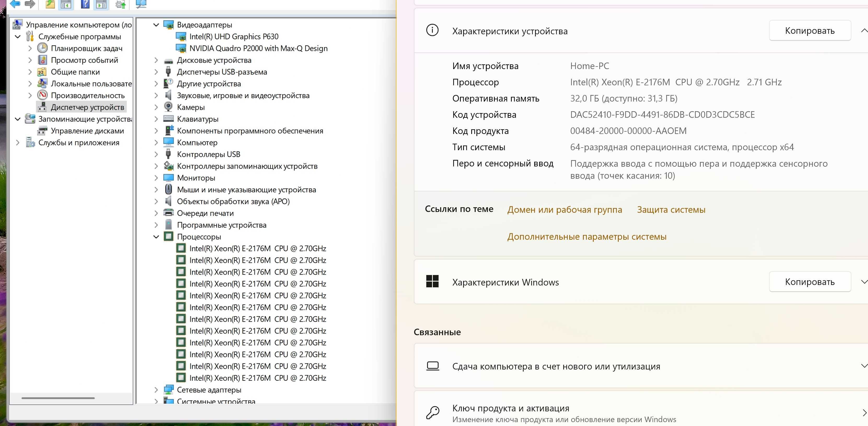Select first Intel Xeon E-2176M processor entry

tap(258, 249)
